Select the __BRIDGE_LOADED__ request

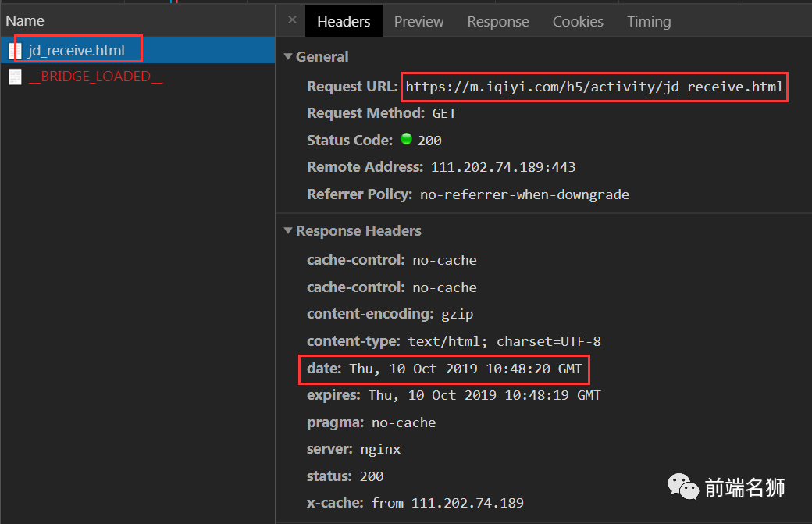(x=95, y=77)
